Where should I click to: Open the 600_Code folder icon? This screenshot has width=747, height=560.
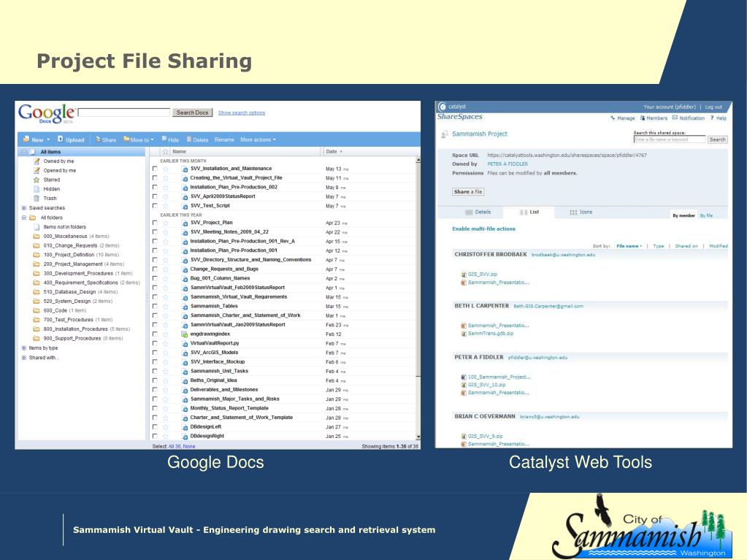pos(37,310)
